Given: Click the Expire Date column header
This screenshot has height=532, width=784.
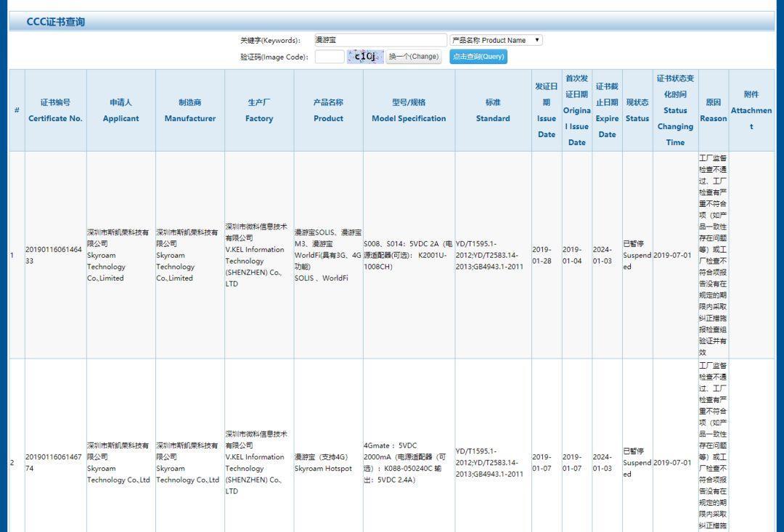Looking at the screenshot, I should (607, 110).
